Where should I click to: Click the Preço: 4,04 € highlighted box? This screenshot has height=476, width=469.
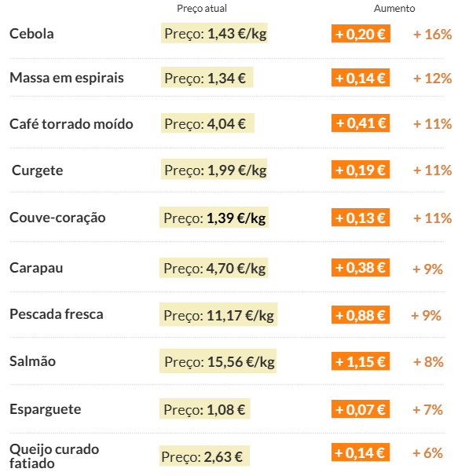point(207,123)
